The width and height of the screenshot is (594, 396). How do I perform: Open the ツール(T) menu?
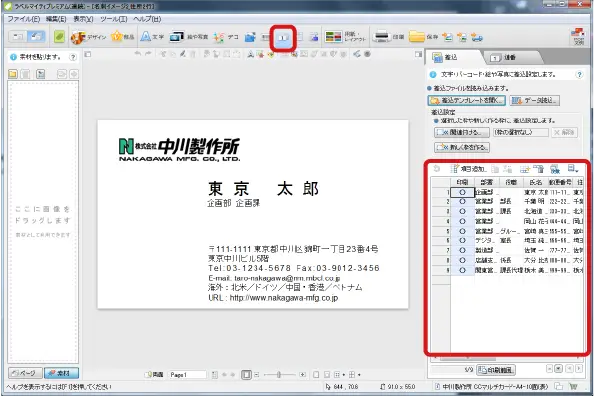click(x=113, y=19)
